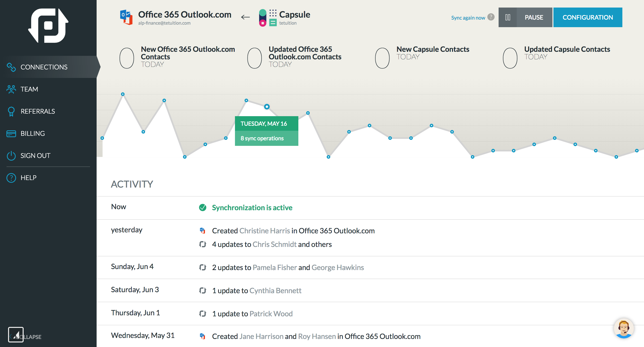
Task: Open the Help section
Action: pyautogui.click(x=28, y=178)
